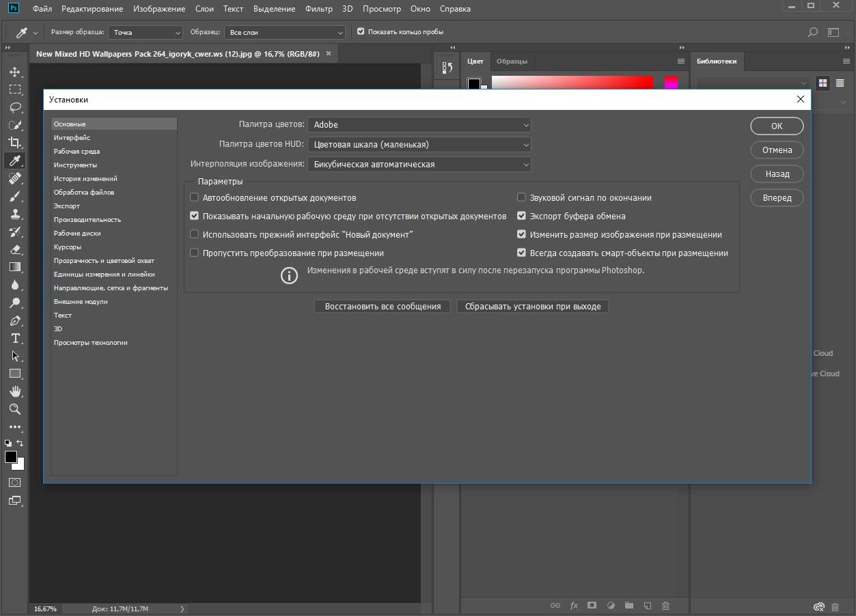
Task: Uncheck Экспорт буфера обмена
Action: pyautogui.click(x=522, y=216)
